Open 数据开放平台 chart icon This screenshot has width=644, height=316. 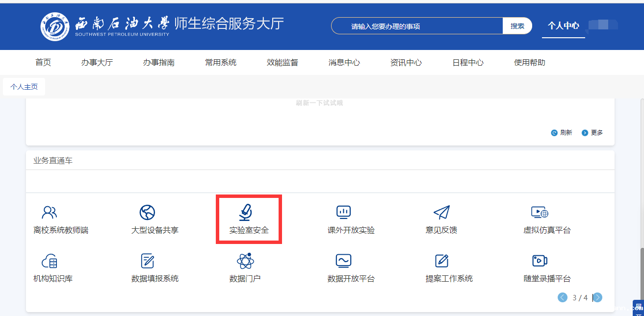coord(343,261)
